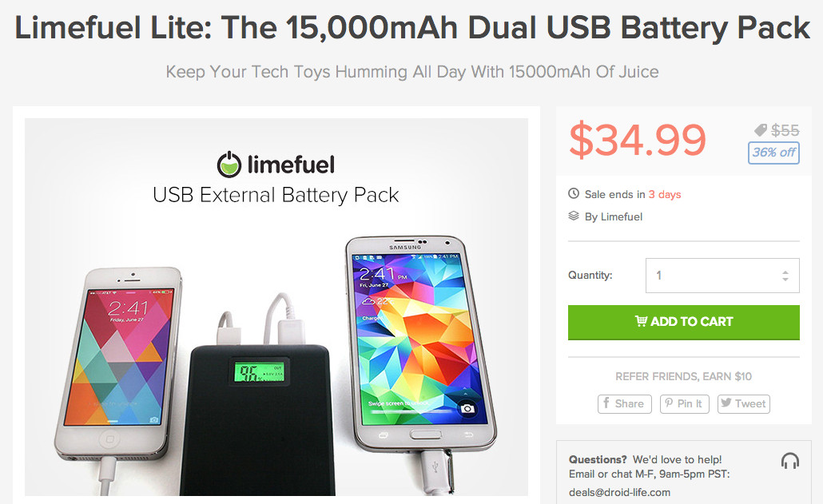Click the 36% off discount badge
Screen dimensions: 823x504
click(773, 153)
